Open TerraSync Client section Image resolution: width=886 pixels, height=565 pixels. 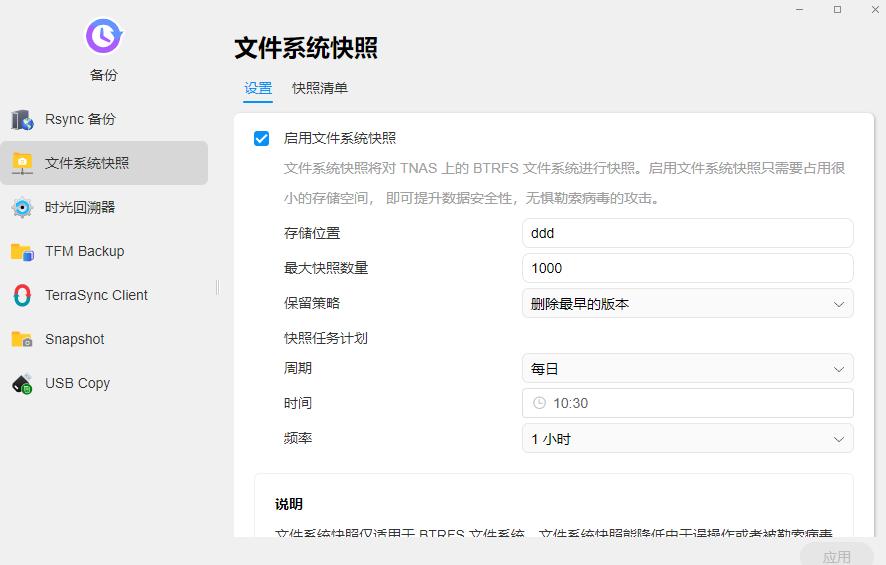(x=104, y=295)
